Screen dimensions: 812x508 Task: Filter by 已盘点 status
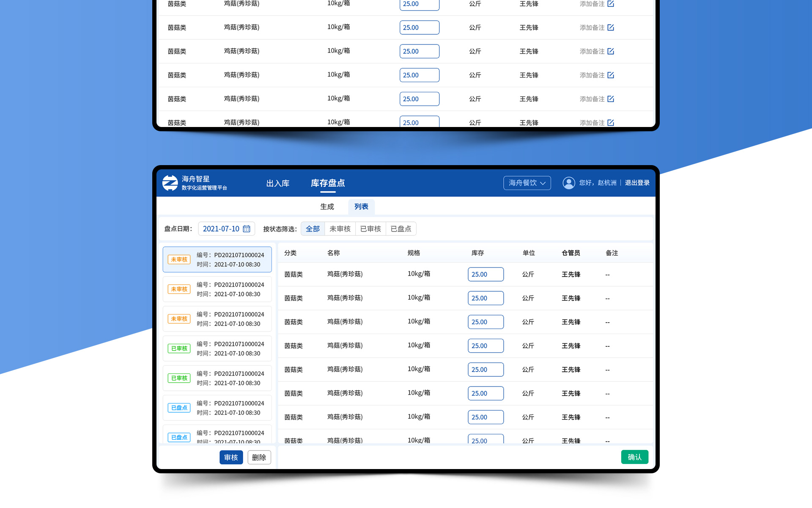[401, 229]
